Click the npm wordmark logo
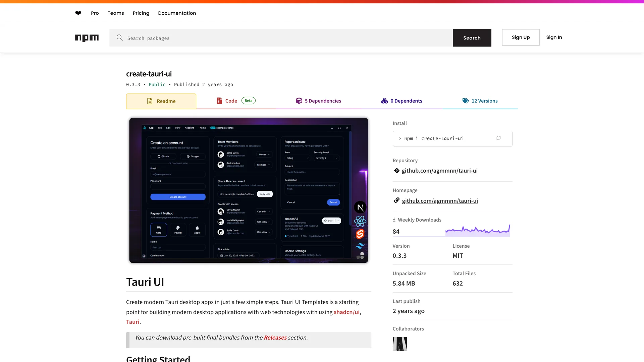644x362 pixels. point(87,38)
